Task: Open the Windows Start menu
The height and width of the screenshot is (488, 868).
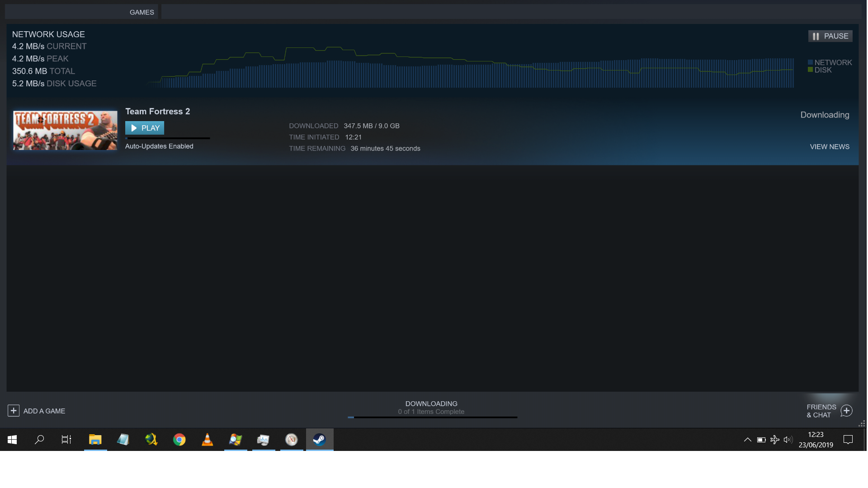Action: [x=12, y=439]
